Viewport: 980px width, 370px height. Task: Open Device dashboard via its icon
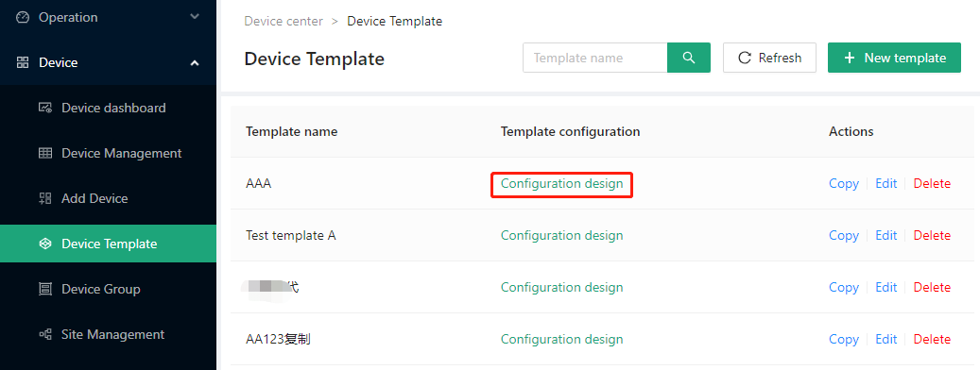(x=45, y=108)
